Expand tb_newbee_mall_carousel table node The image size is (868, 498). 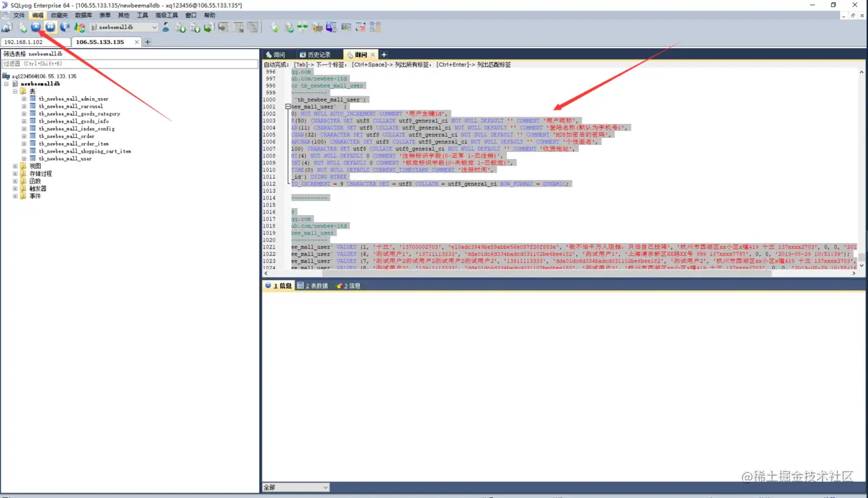tap(24, 106)
